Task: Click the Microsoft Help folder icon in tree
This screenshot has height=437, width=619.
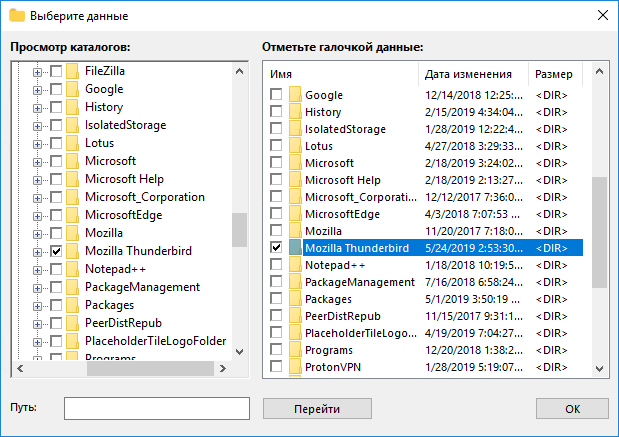Action: 73,179
